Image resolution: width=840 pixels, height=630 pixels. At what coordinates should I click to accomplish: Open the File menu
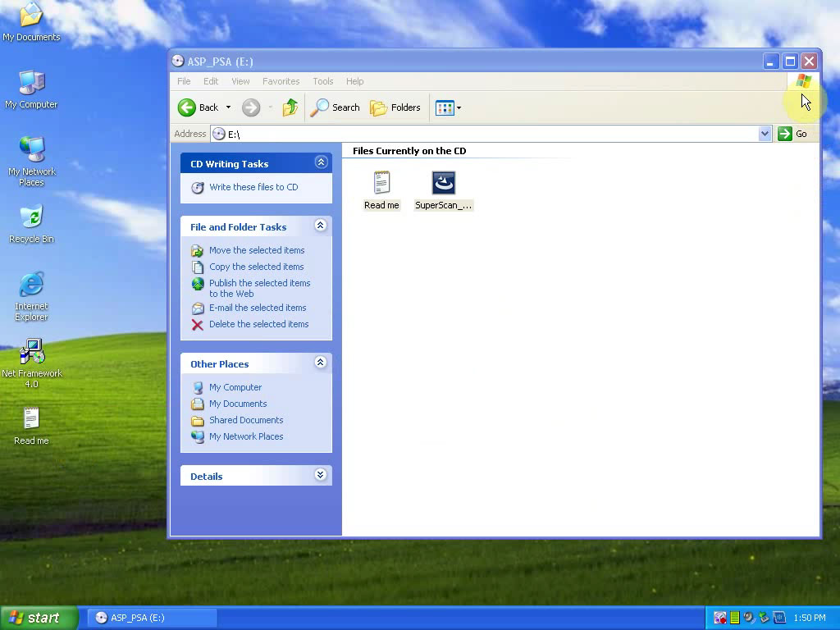[x=184, y=81]
